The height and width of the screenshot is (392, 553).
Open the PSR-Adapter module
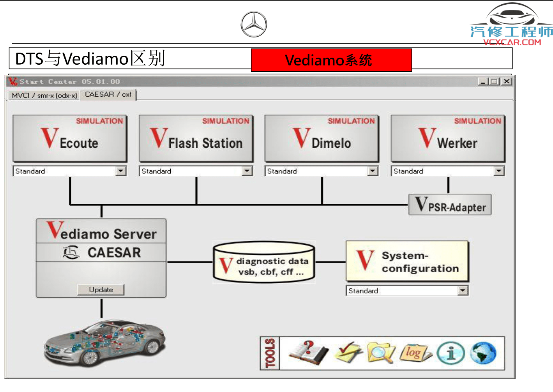click(x=450, y=205)
